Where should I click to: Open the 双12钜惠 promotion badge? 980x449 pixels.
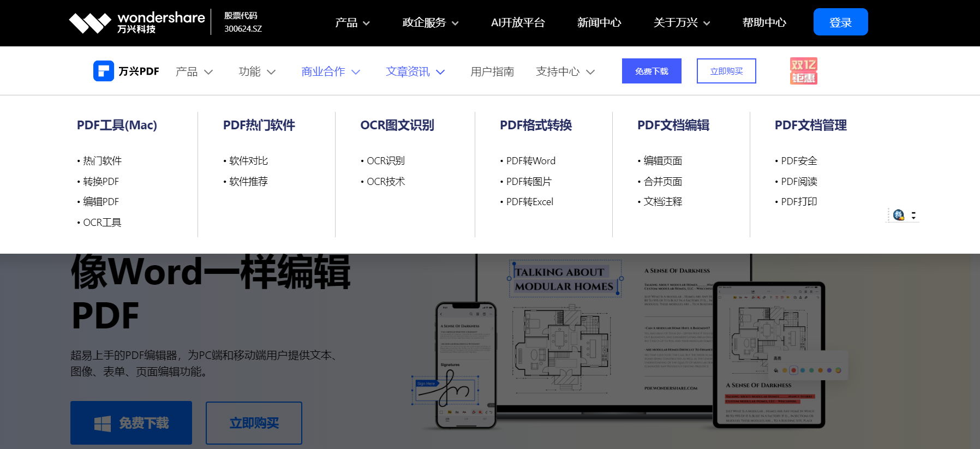pyautogui.click(x=803, y=71)
